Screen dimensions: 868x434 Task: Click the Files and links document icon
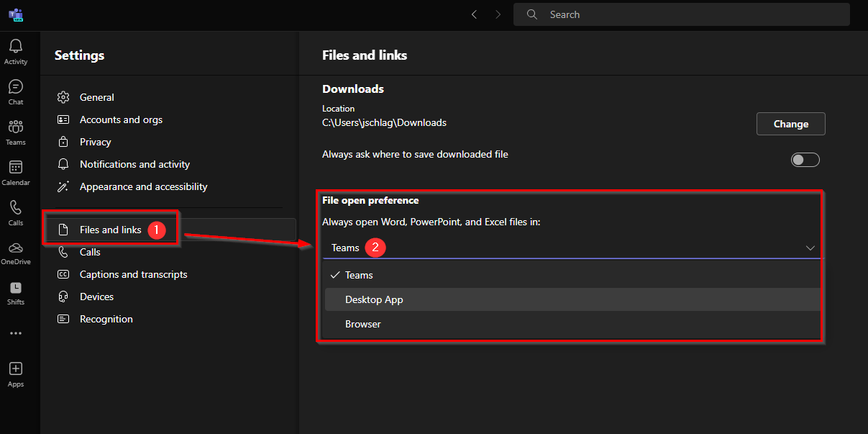63,230
